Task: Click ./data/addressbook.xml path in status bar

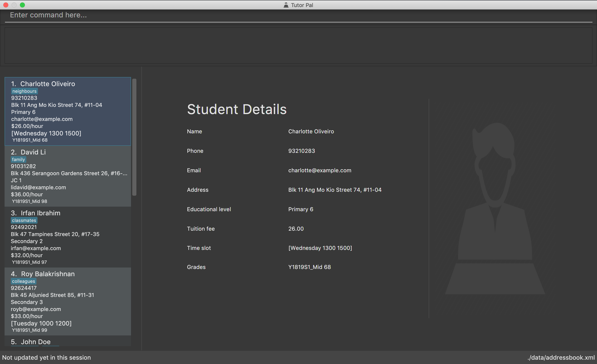Action: [561, 357]
